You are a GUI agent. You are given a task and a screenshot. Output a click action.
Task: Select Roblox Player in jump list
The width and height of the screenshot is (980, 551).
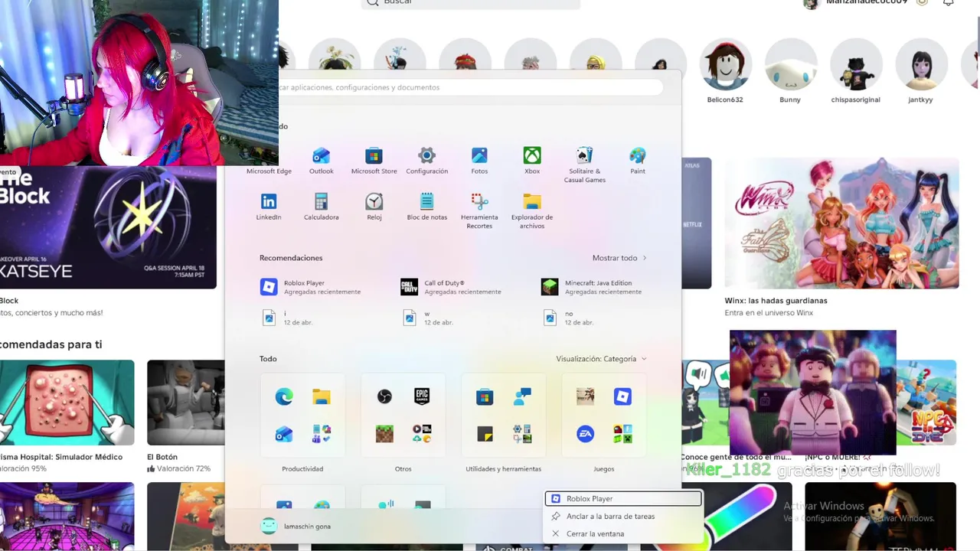point(623,499)
